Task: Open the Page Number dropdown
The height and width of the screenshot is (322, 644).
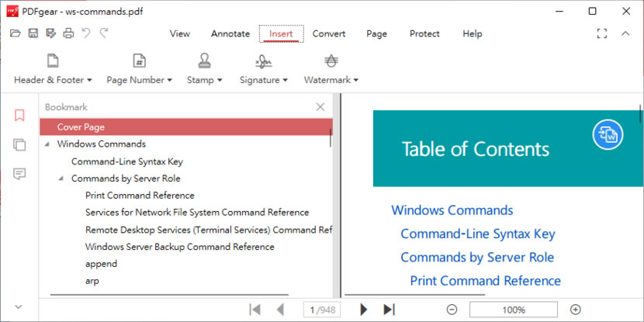Action: pyautogui.click(x=170, y=81)
